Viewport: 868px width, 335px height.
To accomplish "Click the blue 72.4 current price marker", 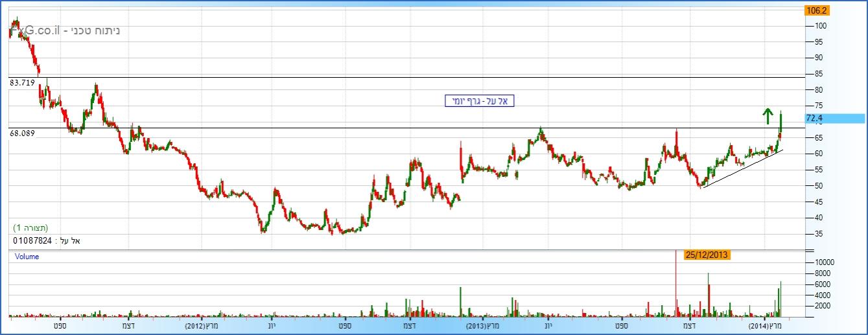I will pos(834,118).
